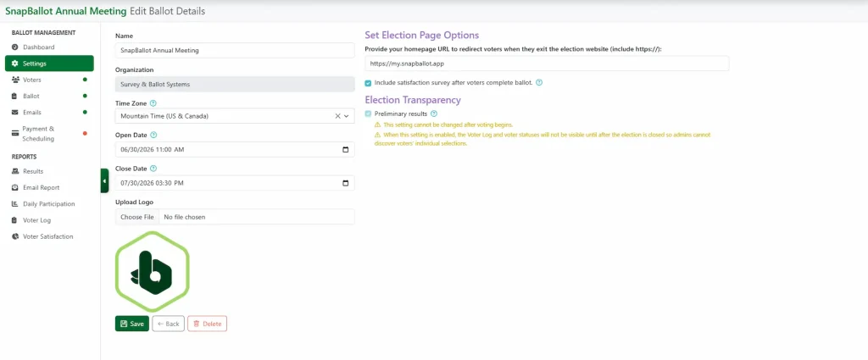Click green status dot beside Voters
Viewport: 868px width, 360px height.
[x=85, y=80]
